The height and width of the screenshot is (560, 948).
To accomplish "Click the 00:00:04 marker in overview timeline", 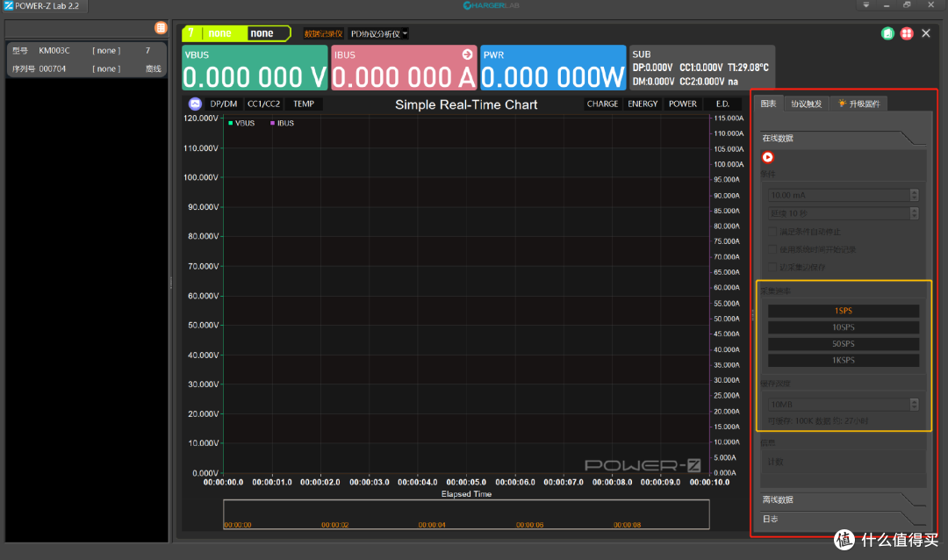I will tap(432, 525).
